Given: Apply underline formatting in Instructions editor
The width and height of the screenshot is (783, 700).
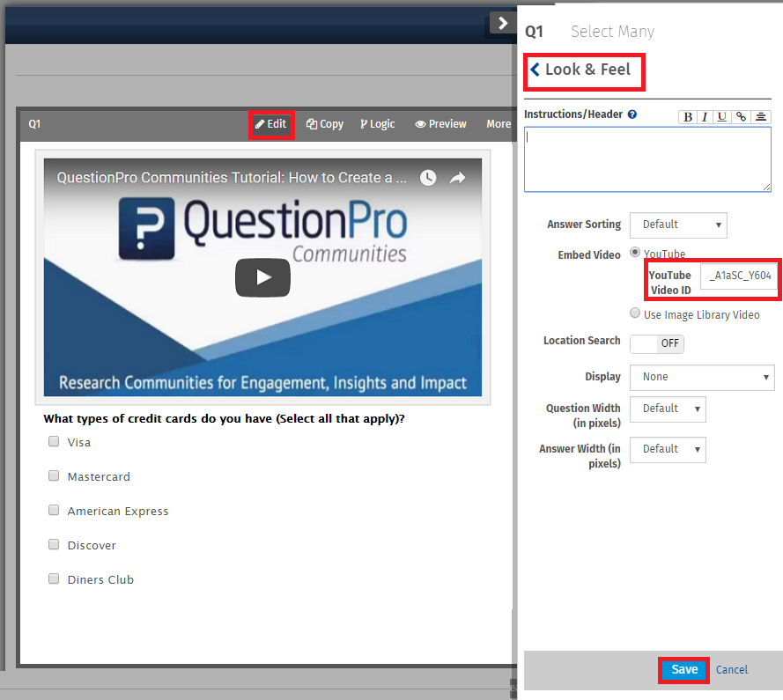Looking at the screenshot, I should pos(721,116).
